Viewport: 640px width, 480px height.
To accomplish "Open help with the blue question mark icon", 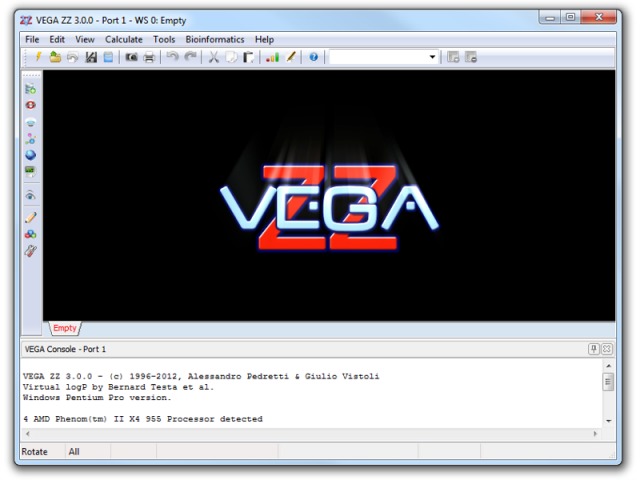I will tap(313, 57).
